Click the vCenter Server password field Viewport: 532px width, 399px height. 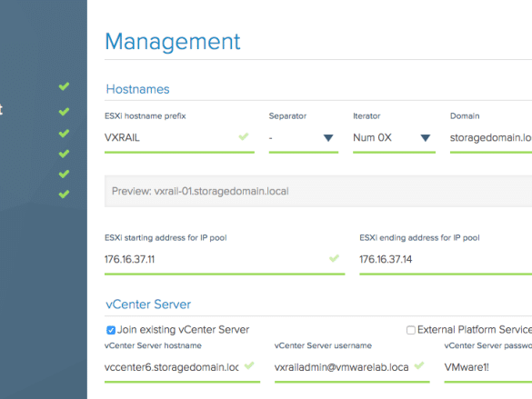click(x=487, y=367)
